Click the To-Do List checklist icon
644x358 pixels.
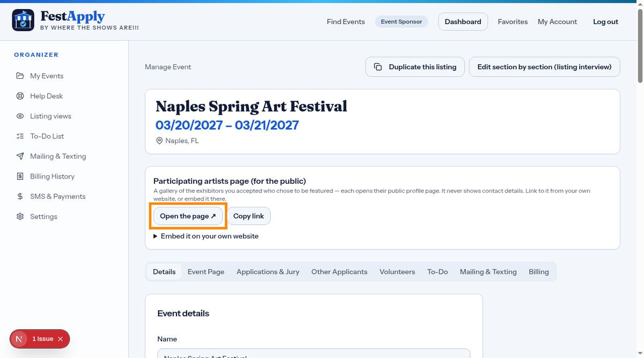click(x=20, y=136)
